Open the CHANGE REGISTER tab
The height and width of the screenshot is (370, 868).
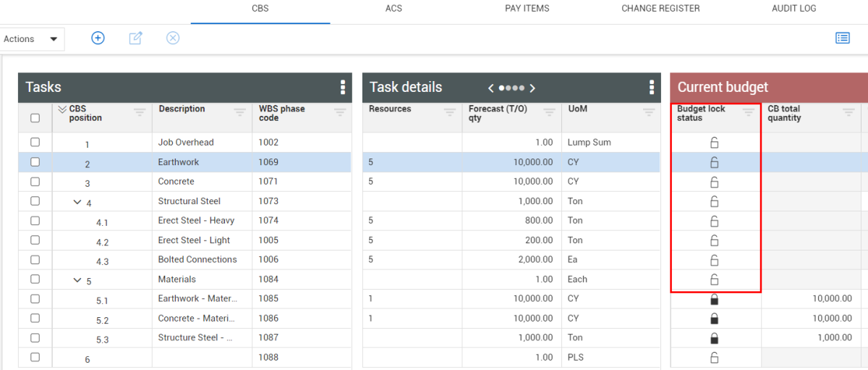tap(660, 9)
